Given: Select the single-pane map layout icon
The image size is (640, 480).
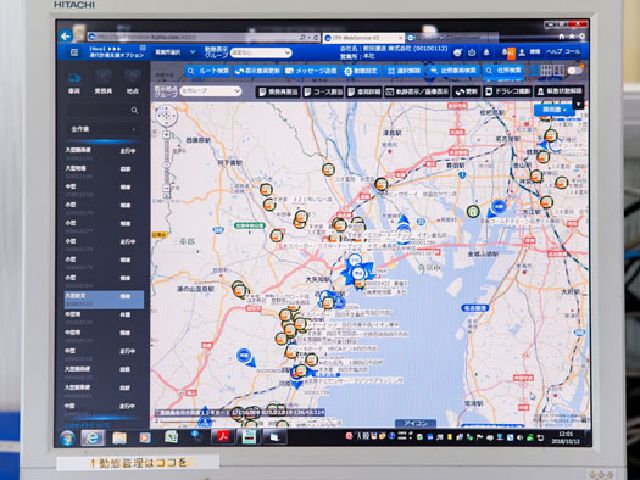Looking at the screenshot, I should pos(534,71).
